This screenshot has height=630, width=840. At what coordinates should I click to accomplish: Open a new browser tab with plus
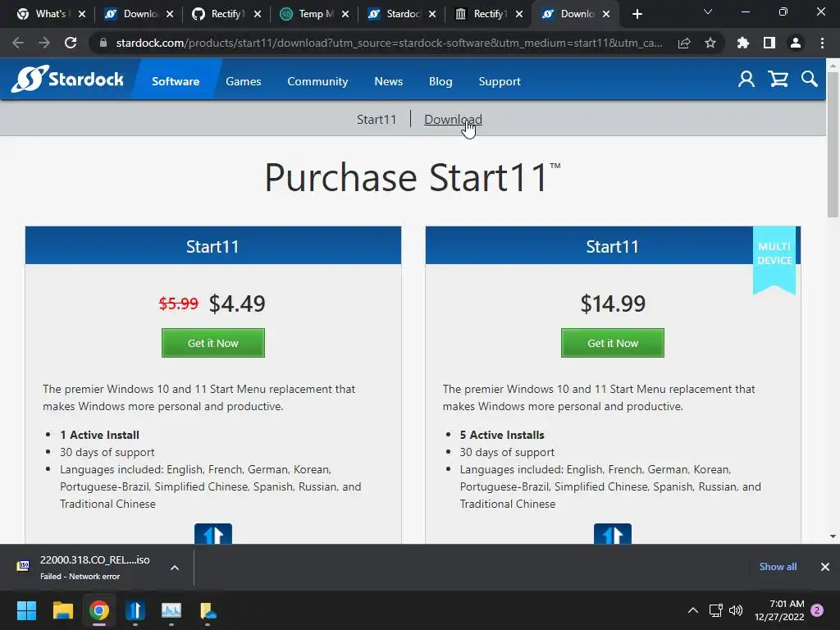(637, 14)
